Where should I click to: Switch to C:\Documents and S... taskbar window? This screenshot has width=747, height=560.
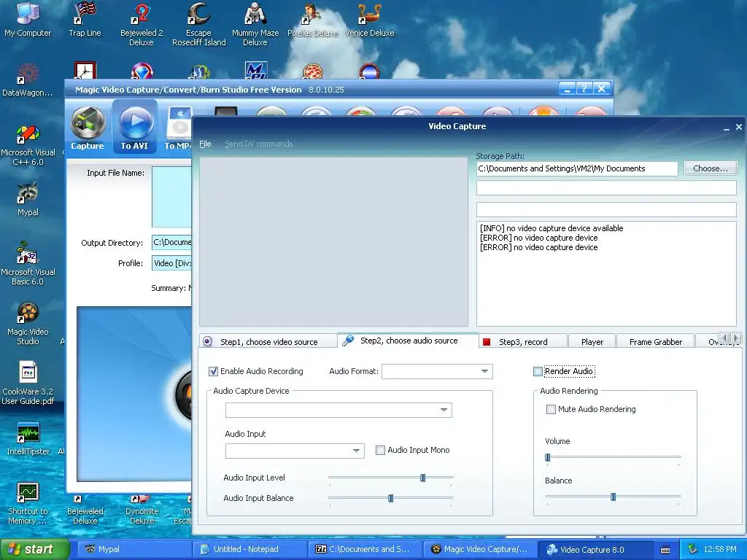pyautogui.click(x=366, y=549)
